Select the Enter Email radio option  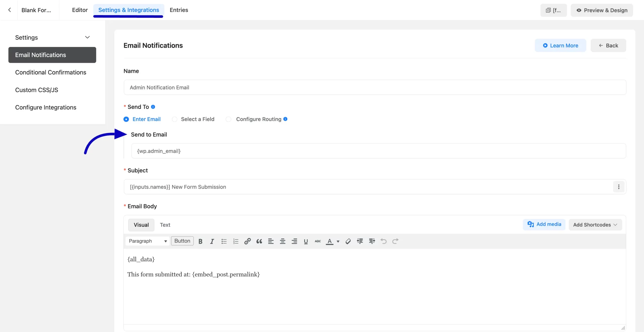click(x=142, y=119)
